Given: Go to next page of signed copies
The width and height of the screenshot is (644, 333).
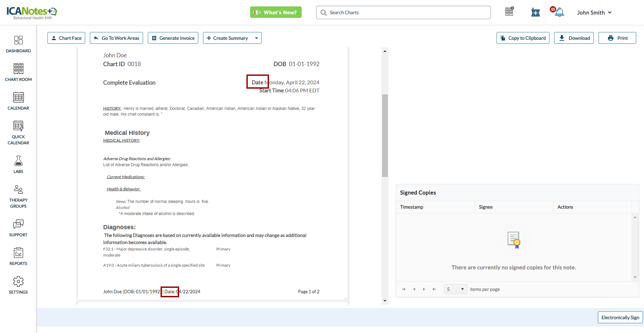Looking at the screenshot, I should pyautogui.click(x=424, y=289).
